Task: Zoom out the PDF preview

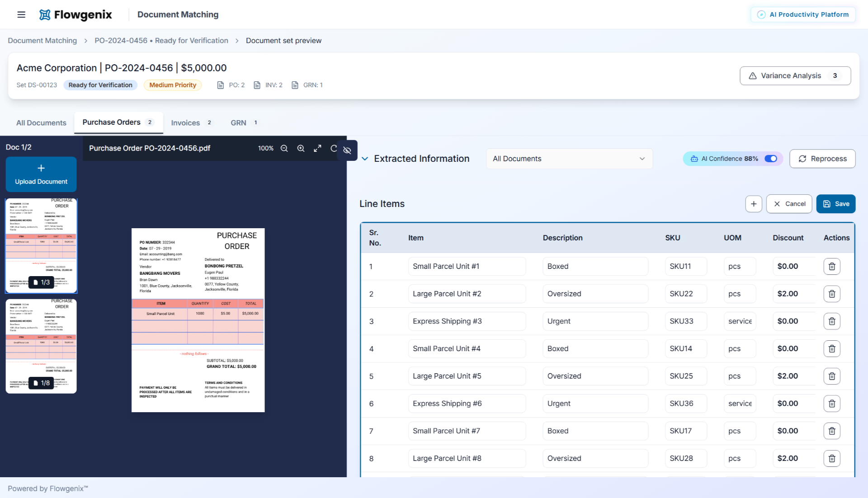Action: coord(284,148)
